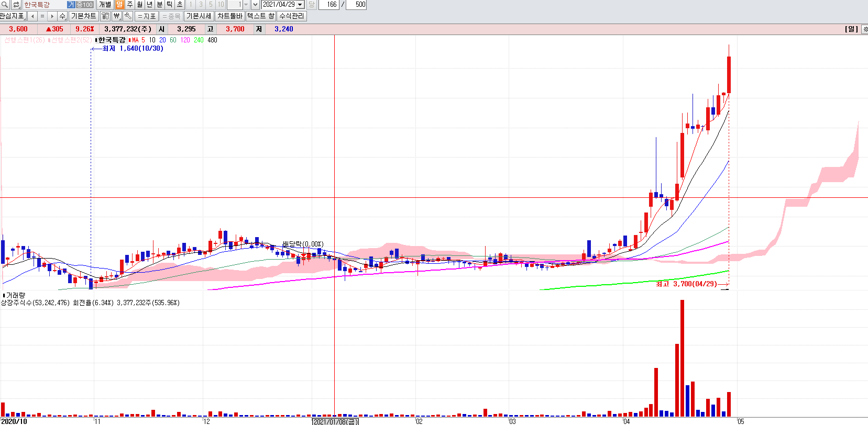Click the swap arrows icon beside search
Viewport: 868px width, 425px height.
(x=16, y=5)
